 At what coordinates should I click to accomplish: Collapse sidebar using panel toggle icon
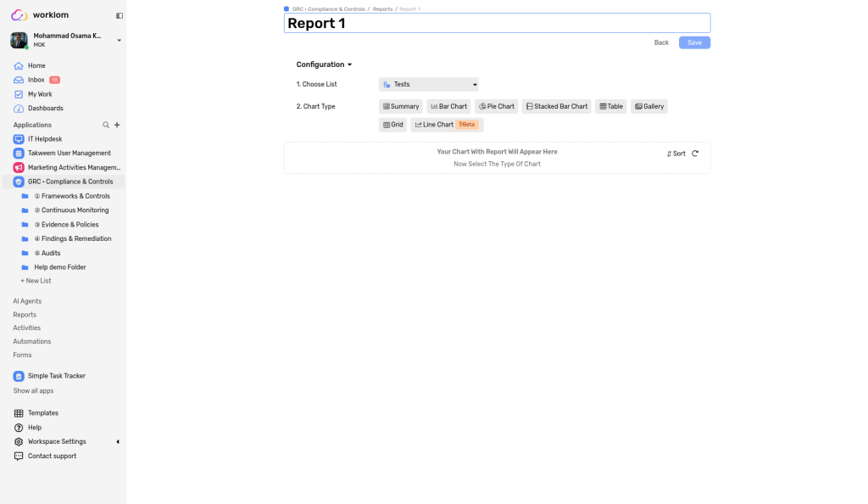point(119,15)
